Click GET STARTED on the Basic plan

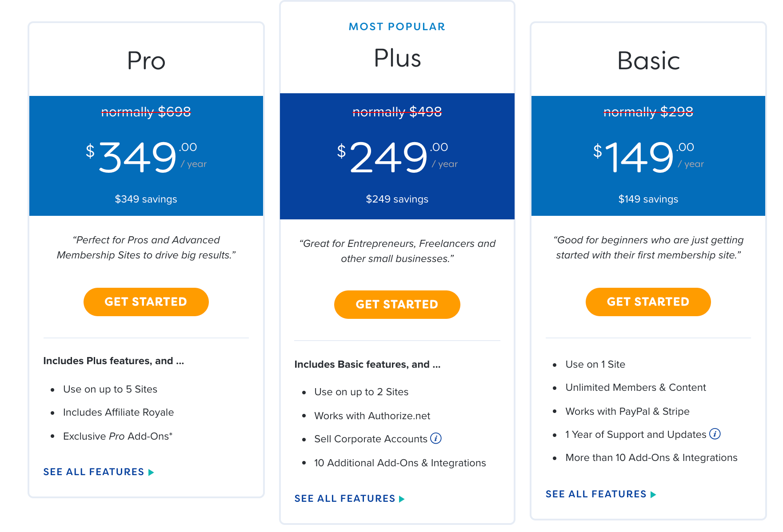(648, 302)
